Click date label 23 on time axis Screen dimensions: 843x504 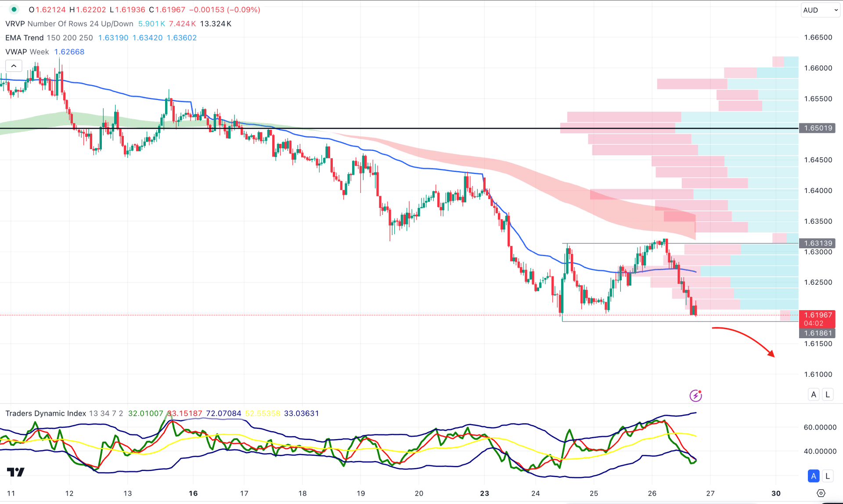point(484,493)
